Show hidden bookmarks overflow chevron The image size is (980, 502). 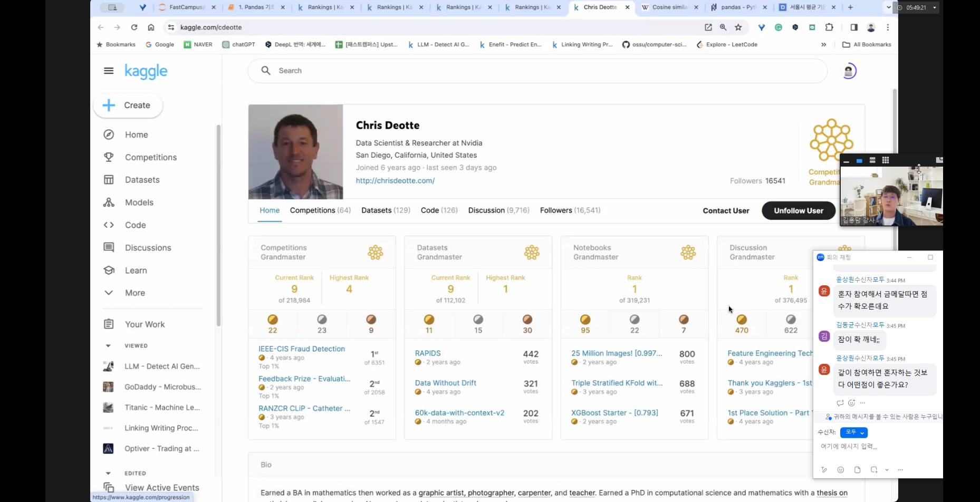click(824, 45)
